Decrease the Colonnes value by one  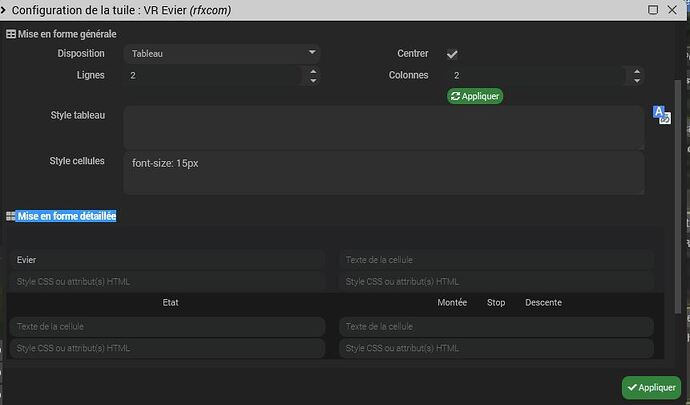click(x=634, y=80)
